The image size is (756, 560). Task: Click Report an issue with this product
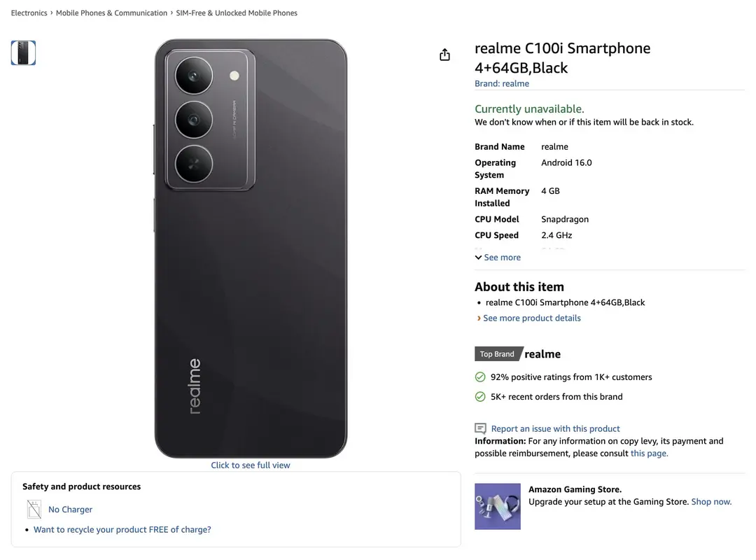pos(554,428)
